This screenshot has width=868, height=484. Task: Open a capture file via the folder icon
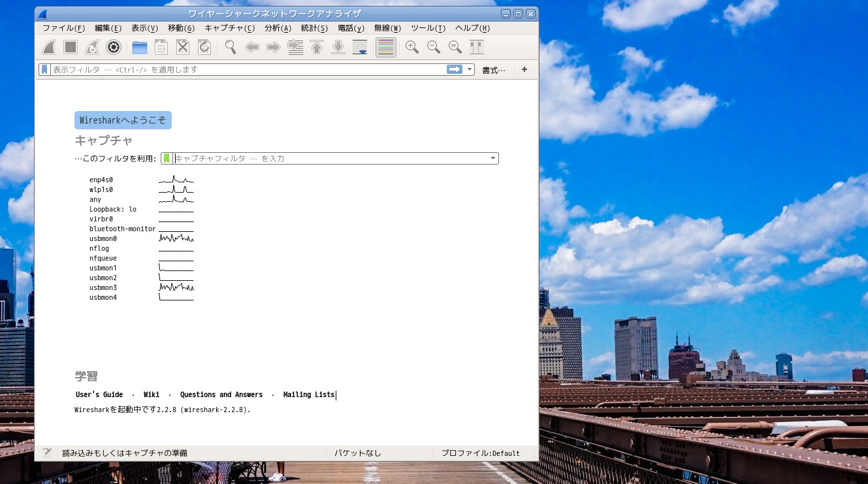point(139,47)
